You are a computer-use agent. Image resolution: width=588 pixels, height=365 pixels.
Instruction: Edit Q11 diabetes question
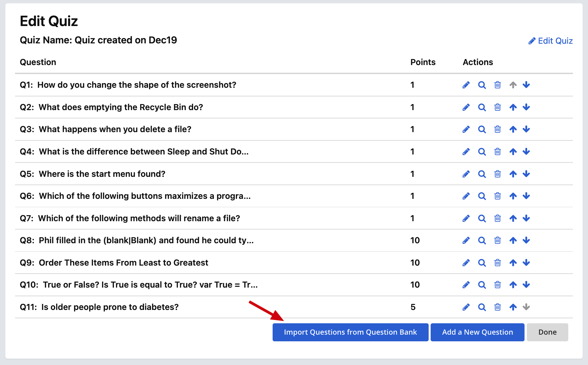pyautogui.click(x=466, y=307)
